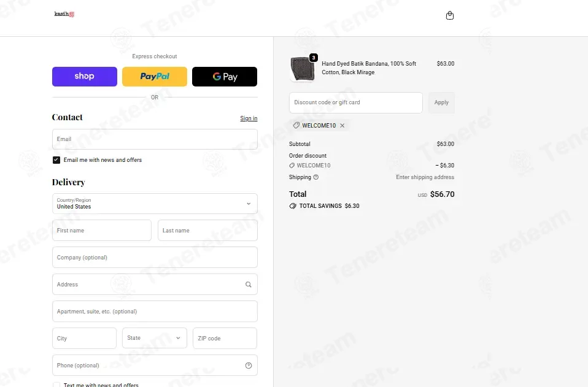Screen dimensions: 588x387
Task: Pay with Shop Pay express button
Action: pos(84,77)
